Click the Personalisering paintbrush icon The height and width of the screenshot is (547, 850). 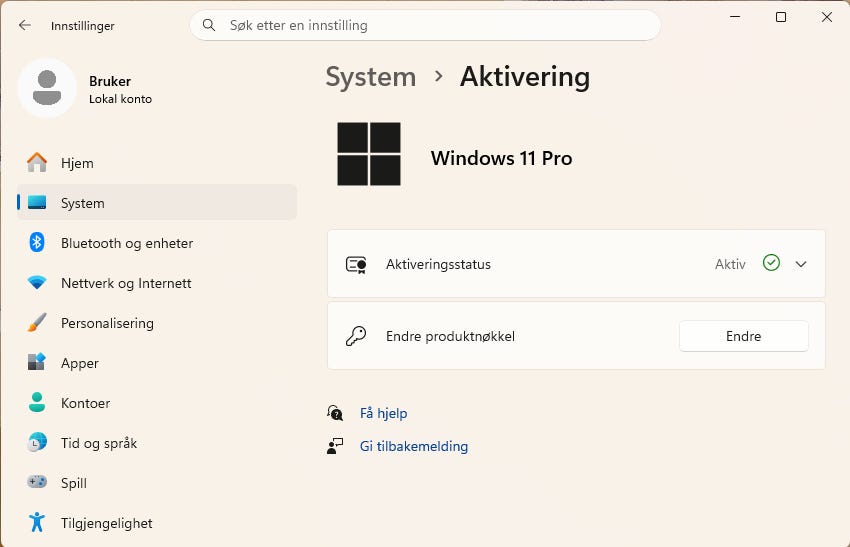37,323
